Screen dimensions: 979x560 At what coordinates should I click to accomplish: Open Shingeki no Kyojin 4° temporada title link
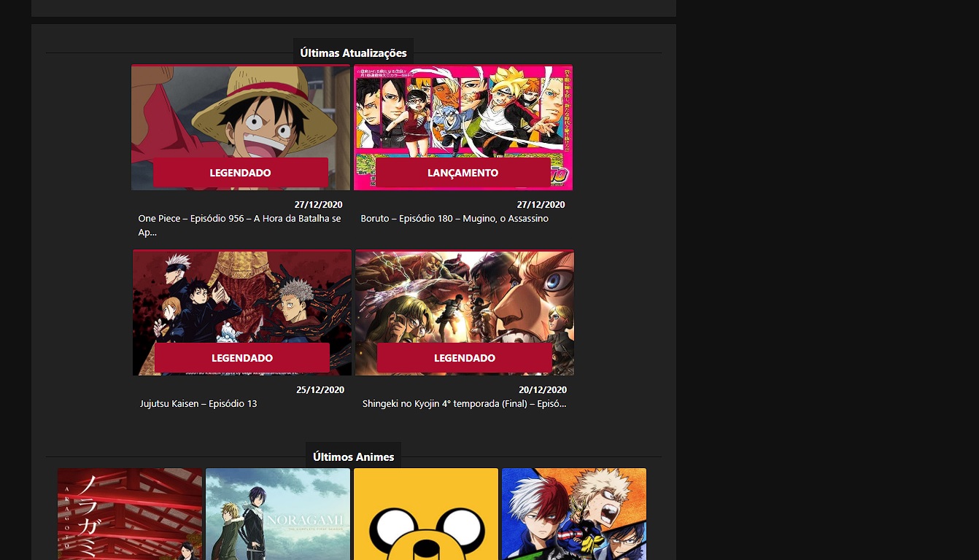point(464,404)
